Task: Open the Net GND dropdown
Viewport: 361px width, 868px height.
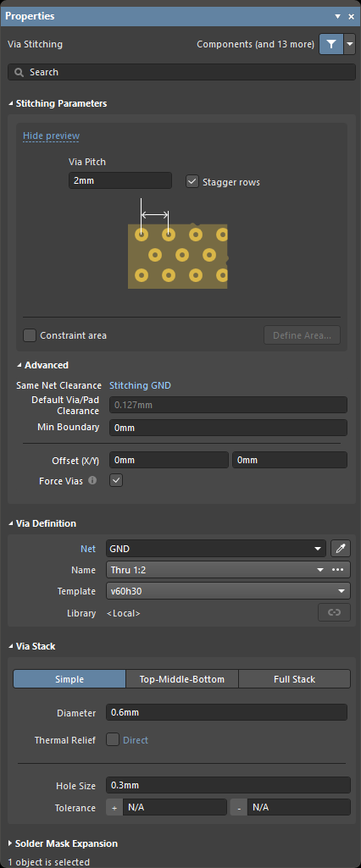Action: coord(215,549)
